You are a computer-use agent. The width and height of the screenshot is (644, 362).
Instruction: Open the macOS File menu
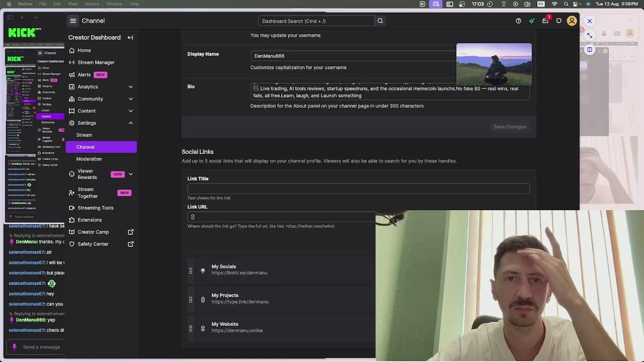coord(43,4)
